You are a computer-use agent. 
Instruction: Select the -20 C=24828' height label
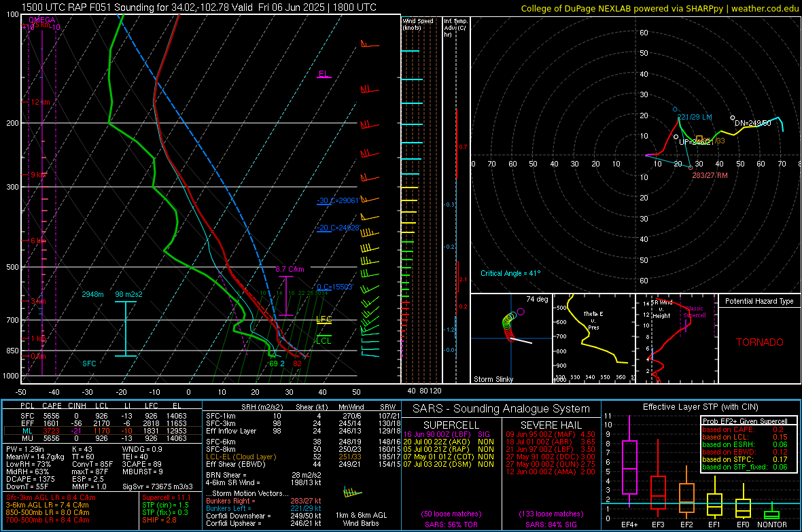[x=338, y=228]
